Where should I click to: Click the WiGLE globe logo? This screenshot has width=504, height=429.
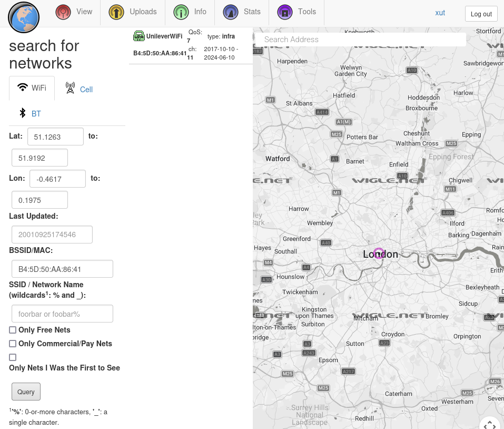pos(24,17)
